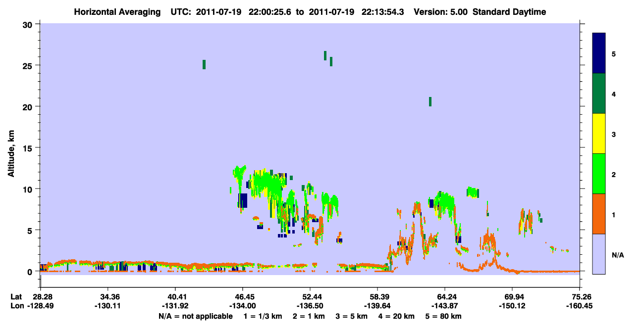644x330 pixels.
Task: Click the longitude value -143.87
Action: click(x=445, y=306)
